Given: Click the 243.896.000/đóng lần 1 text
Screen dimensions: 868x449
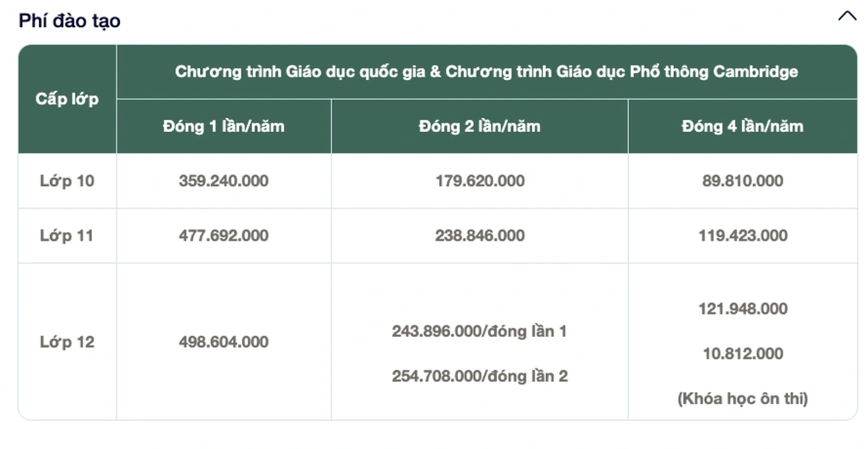Looking at the screenshot, I should point(480,332).
